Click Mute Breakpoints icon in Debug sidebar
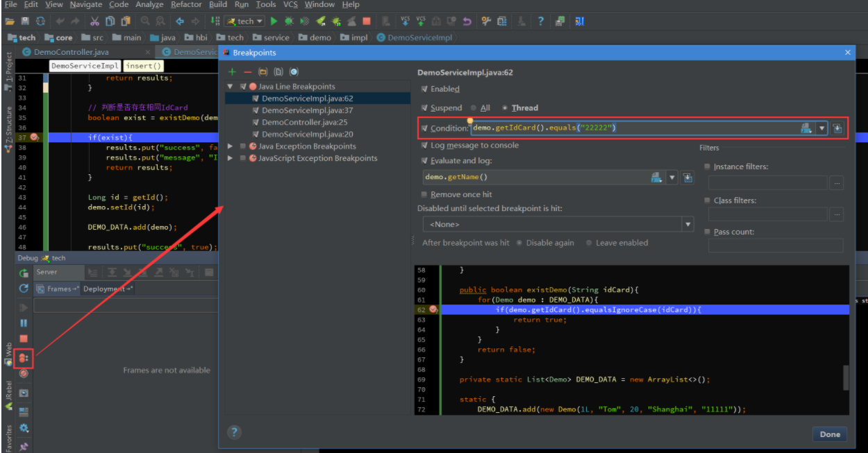Image resolution: width=868 pixels, height=453 pixels. [x=24, y=373]
